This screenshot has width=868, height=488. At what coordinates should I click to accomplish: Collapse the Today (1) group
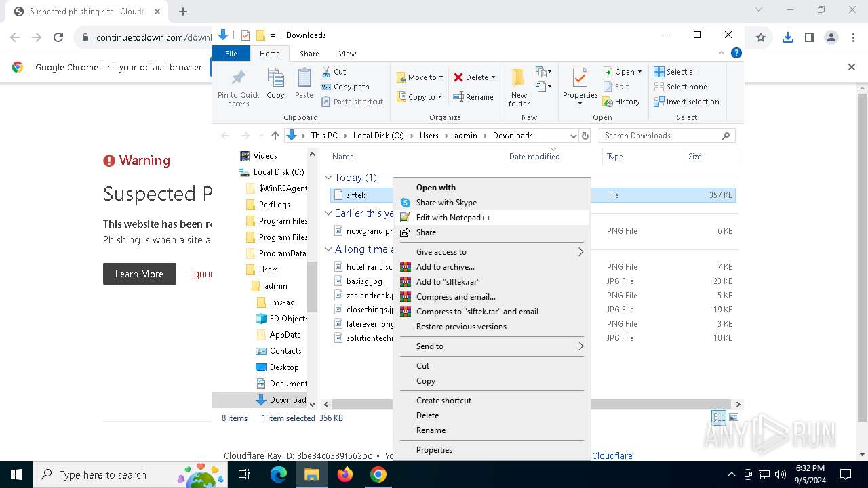(x=328, y=178)
